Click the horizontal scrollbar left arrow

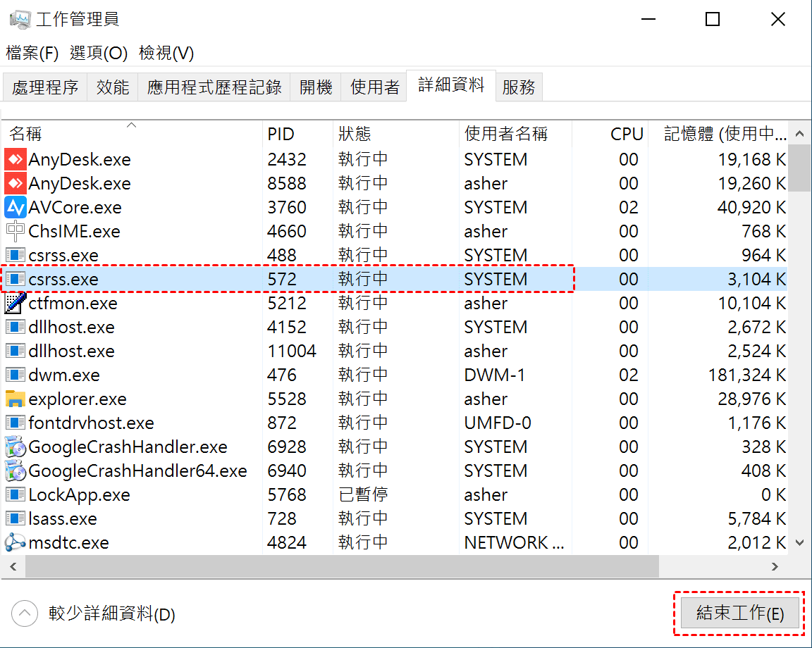13,567
